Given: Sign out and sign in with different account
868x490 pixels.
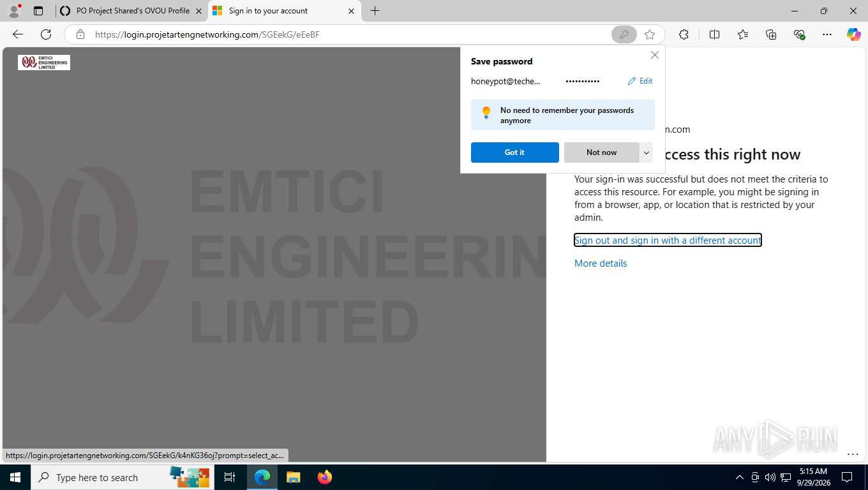Looking at the screenshot, I should coord(668,240).
